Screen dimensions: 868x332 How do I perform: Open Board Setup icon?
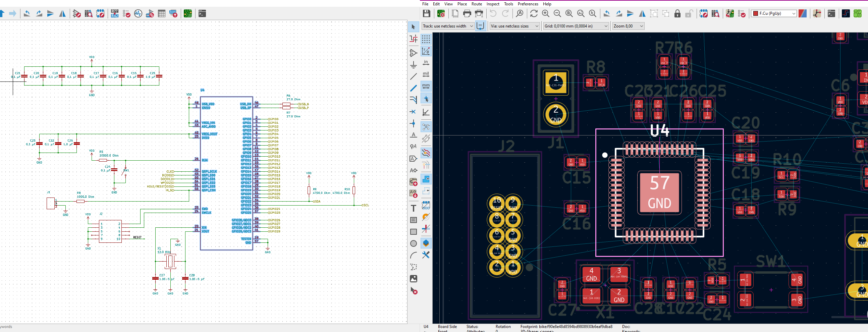point(441,13)
